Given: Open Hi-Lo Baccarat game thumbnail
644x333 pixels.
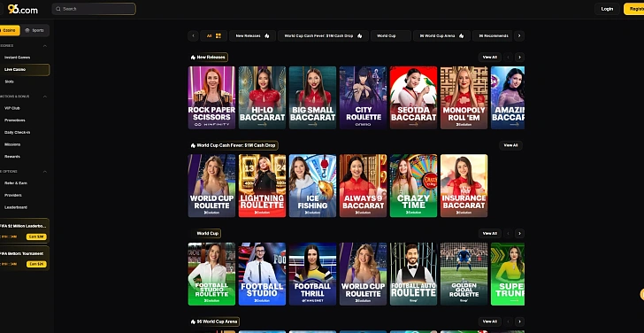Looking at the screenshot, I should point(262,97).
